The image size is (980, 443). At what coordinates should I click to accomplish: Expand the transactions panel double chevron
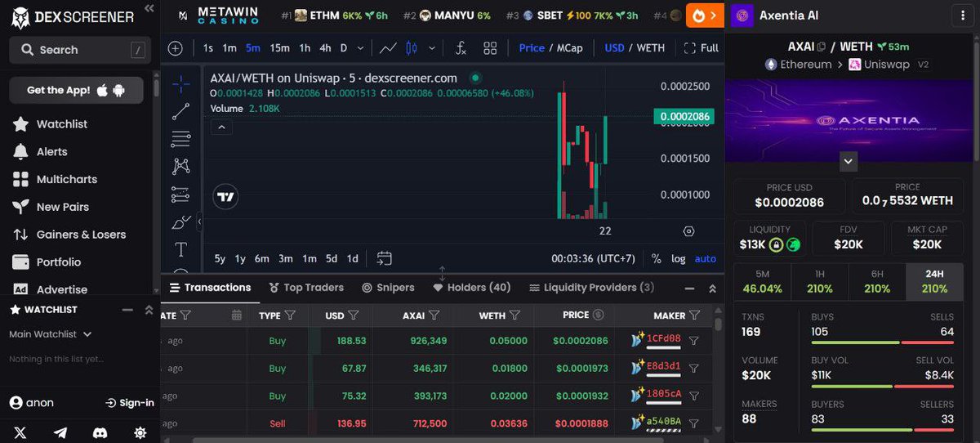[x=712, y=289]
